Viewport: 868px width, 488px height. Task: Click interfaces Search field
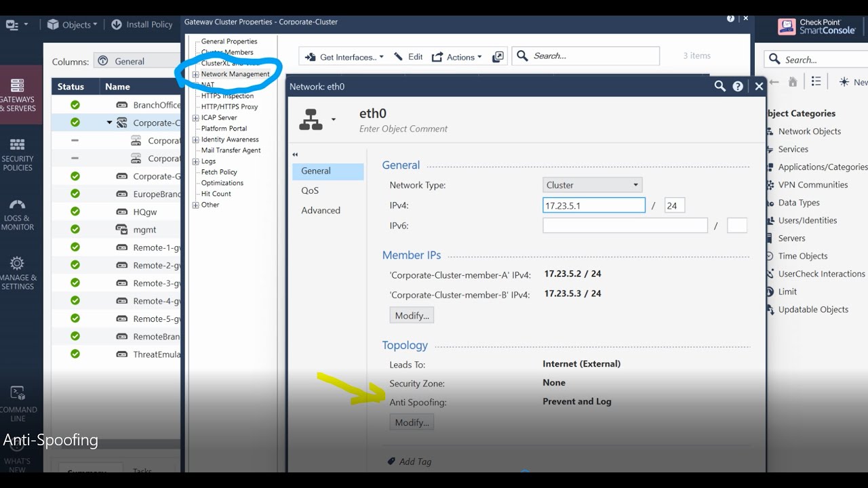point(586,56)
